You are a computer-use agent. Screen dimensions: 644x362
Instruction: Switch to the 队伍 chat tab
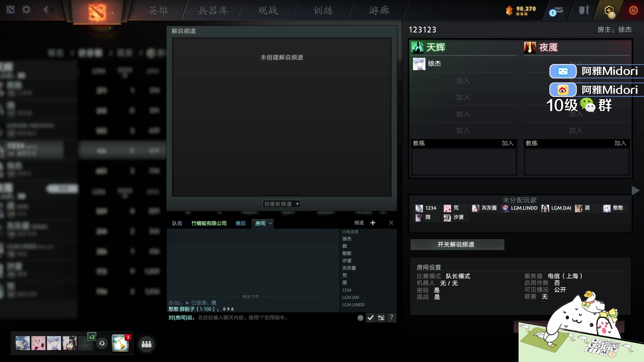177,223
